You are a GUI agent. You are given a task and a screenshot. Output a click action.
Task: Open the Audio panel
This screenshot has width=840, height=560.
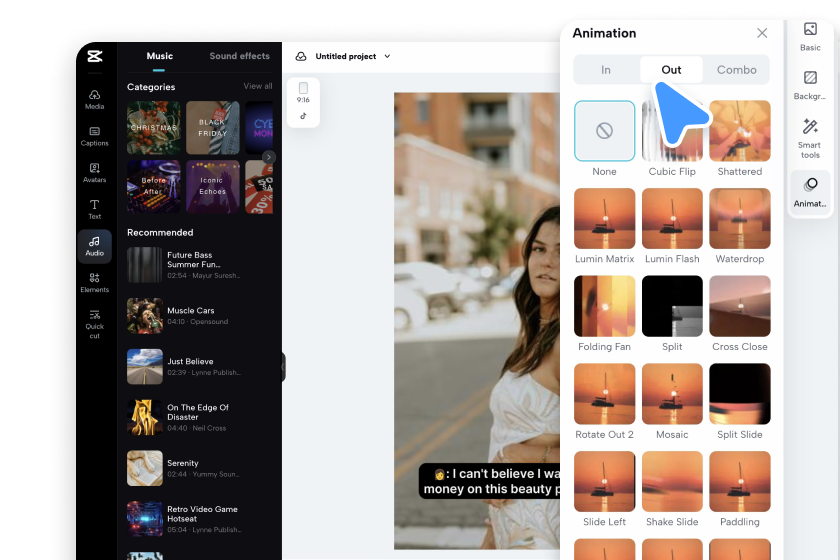coord(94,247)
